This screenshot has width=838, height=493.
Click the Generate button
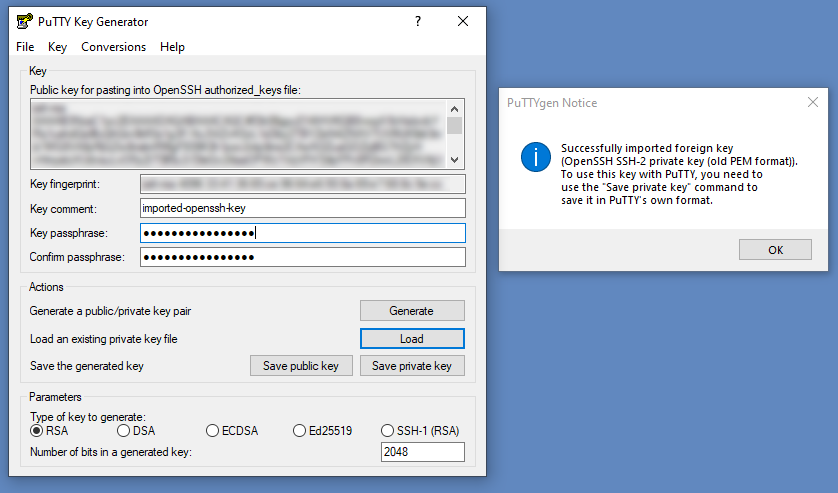[x=412, y=311]
